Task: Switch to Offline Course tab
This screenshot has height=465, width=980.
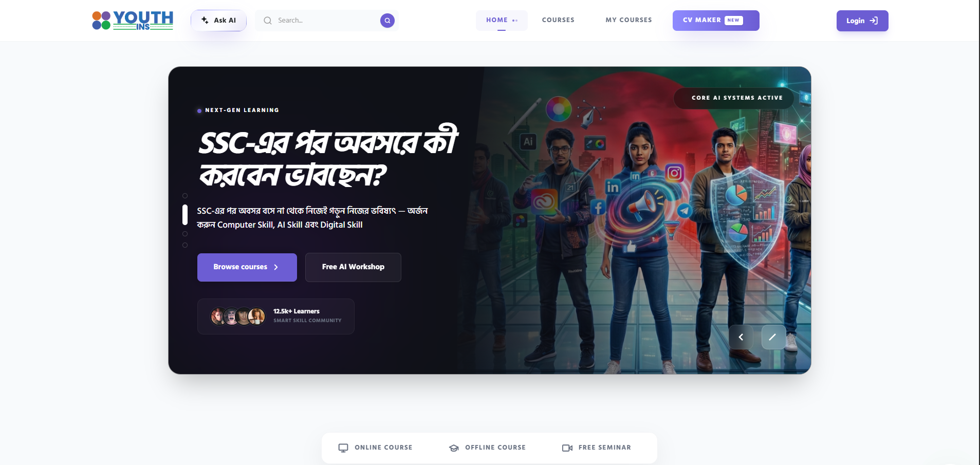Action: coord(487,448)
